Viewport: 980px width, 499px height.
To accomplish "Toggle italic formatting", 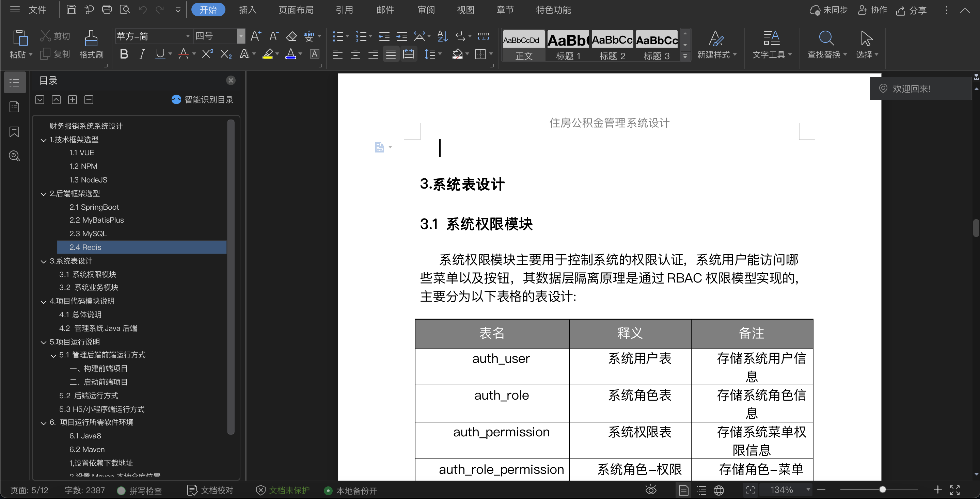I will point(142,54).
